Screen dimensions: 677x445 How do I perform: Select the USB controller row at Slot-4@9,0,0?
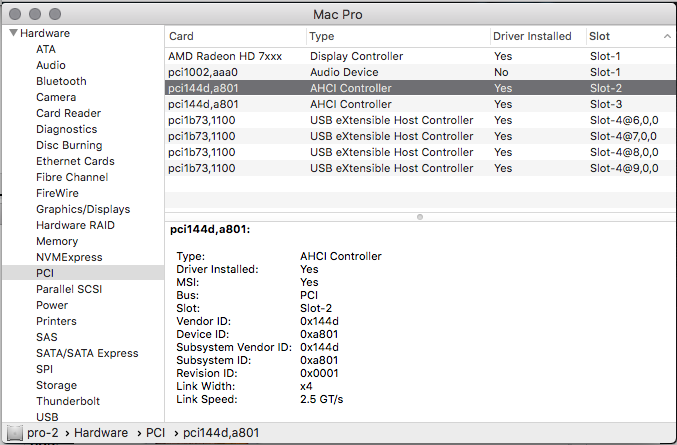(x=421, y=168)
